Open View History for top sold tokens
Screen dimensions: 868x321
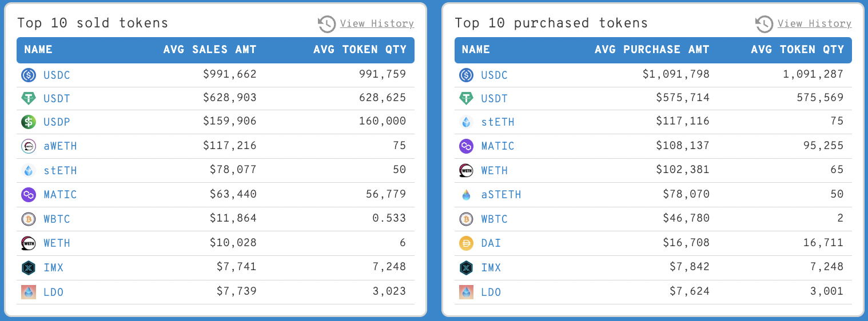377,23
